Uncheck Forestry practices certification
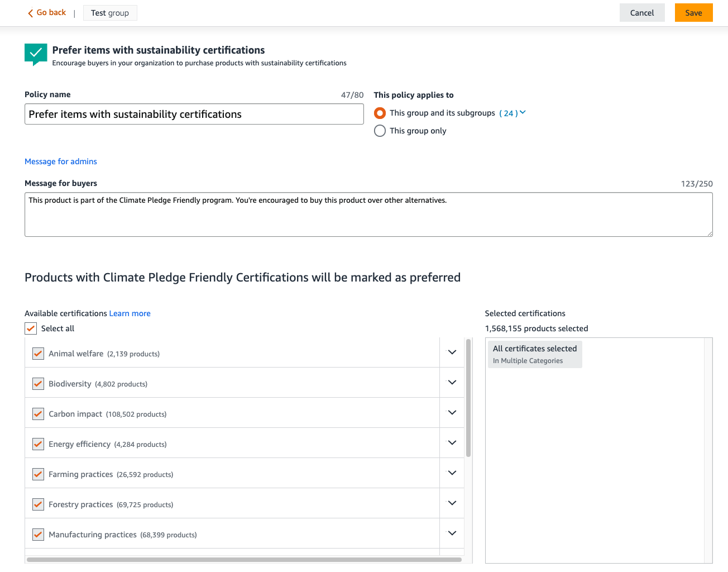The width and height of the screenshot is (728, 572). 38,504
